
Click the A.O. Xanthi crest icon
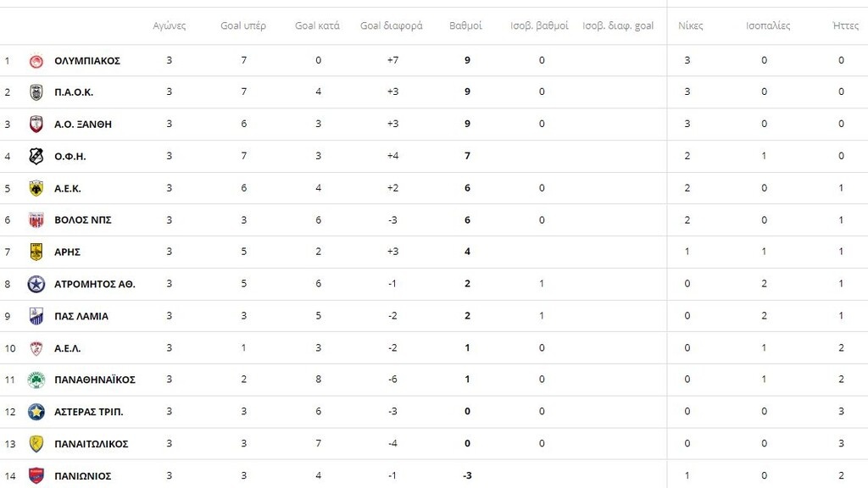(36, 125)
